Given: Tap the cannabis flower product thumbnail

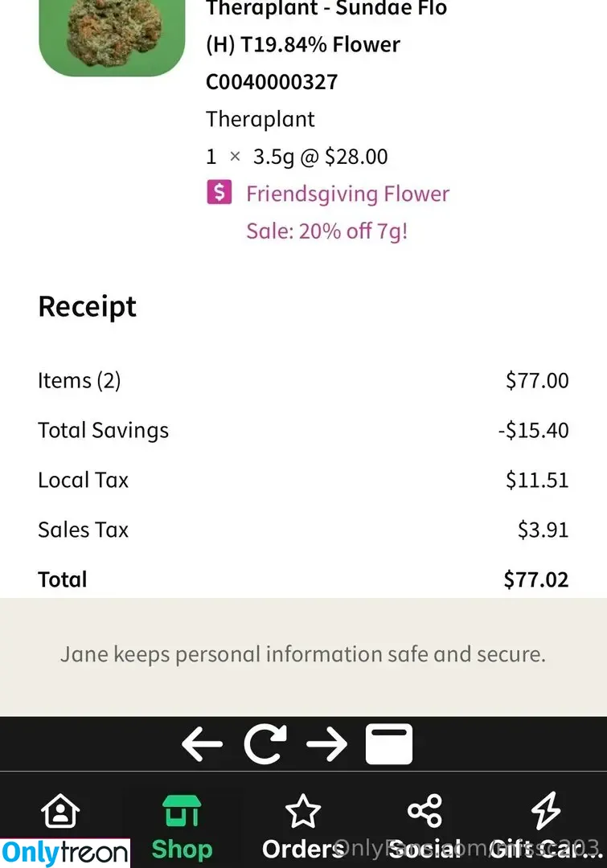Looking at the screenshot, I should click(x=112, y=38).
